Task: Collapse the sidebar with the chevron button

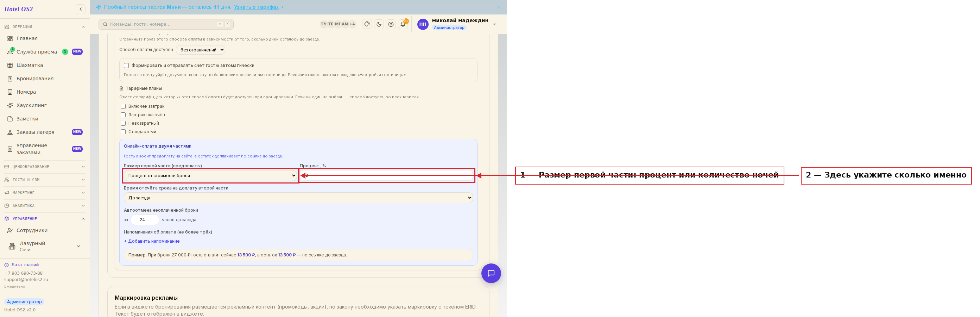Action: pos(80,9)
